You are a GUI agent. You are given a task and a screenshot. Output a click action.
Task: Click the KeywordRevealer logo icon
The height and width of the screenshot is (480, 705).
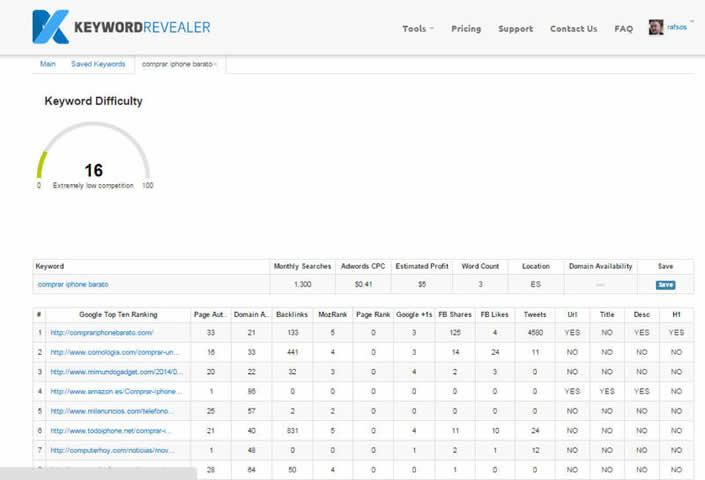(x=50, y=27)
